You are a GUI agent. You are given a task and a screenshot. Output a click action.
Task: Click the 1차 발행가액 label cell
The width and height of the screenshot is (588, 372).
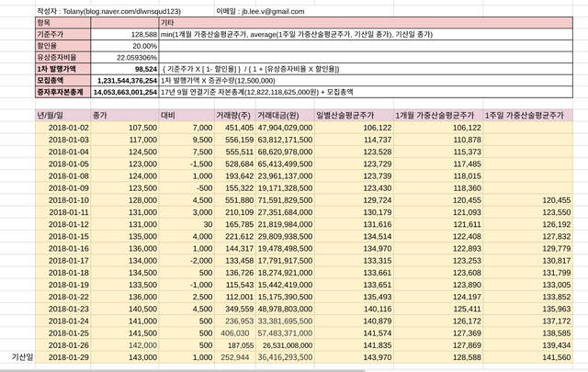(63, 69)
